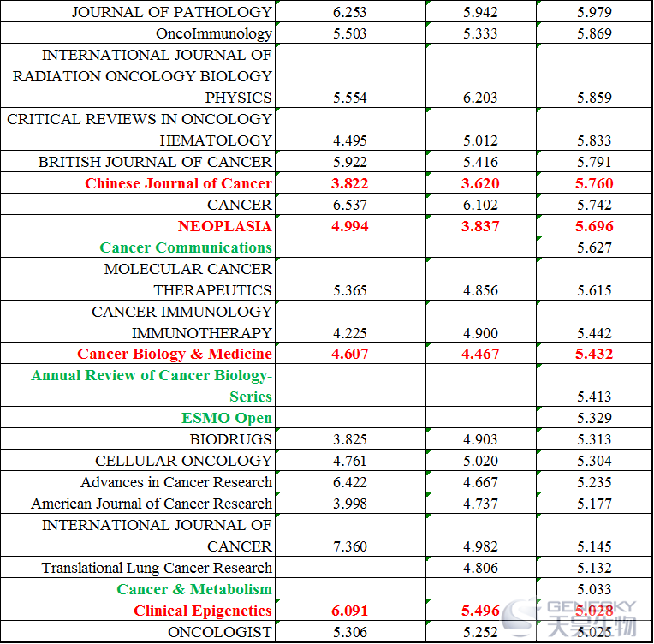
Task: Click value 5.979 in Journal of Pathology row
Action: click(594, 12)
